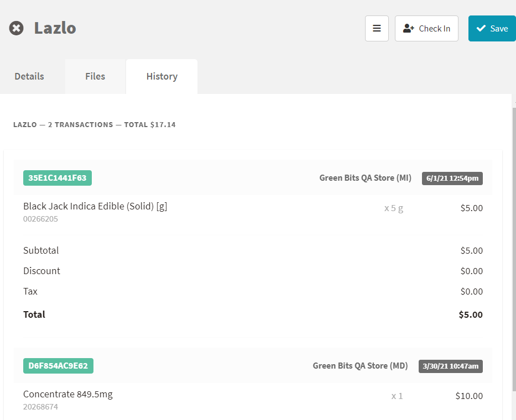Open the hamburger menu button
Viewport: 516px width, 420px height.
point(377,28)
